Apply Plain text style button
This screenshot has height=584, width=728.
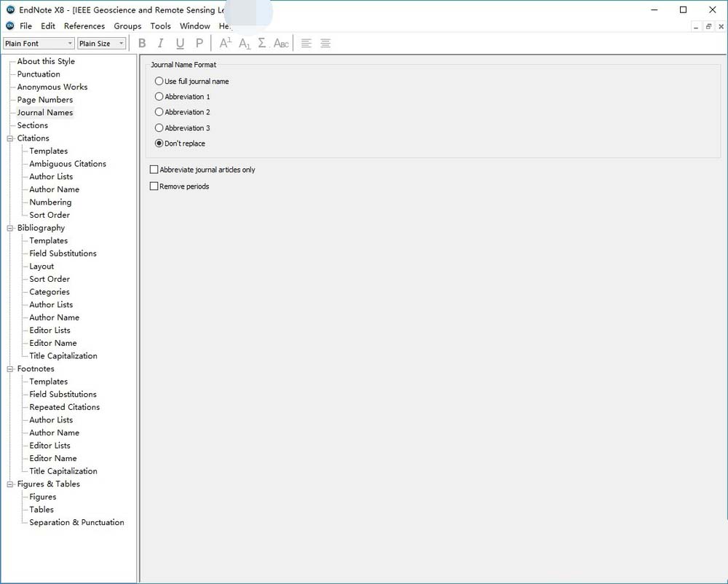pos(199,44)
